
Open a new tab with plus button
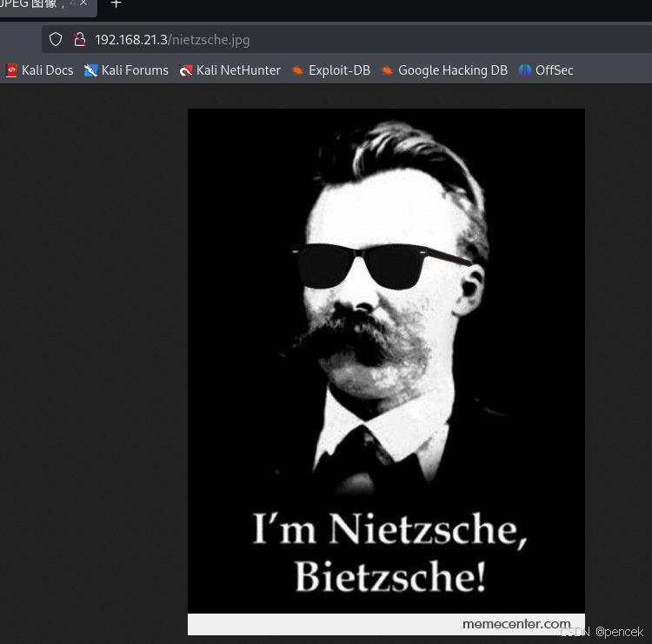(x=116, y=3)
